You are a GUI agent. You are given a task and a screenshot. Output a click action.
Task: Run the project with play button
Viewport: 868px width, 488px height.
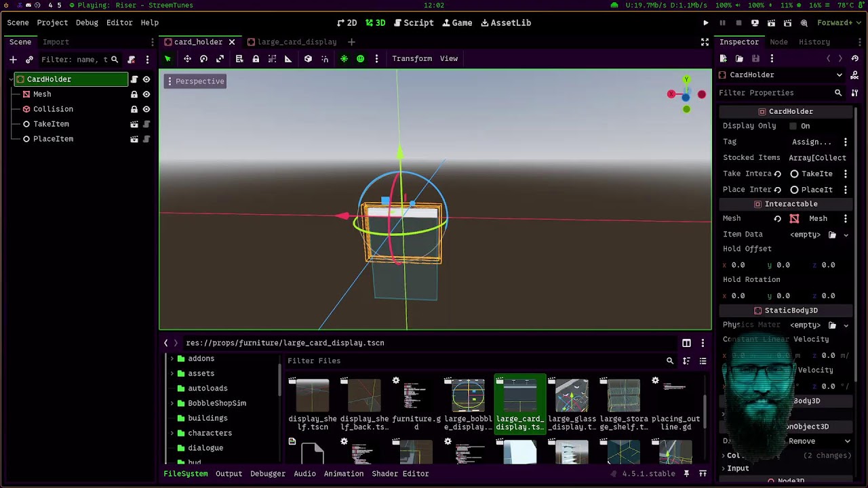706,23
